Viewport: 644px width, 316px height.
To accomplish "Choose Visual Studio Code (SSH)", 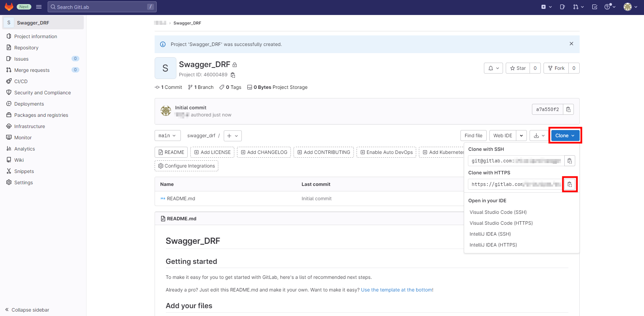I will (498, 212).
